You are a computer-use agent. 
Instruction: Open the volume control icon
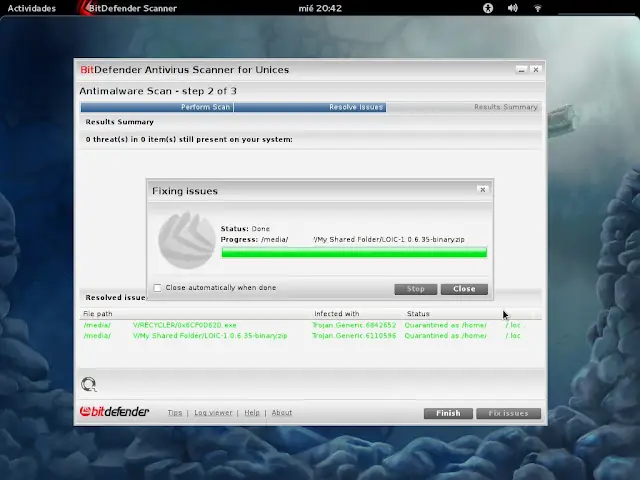pyautogui.click(x=513, y=8)
